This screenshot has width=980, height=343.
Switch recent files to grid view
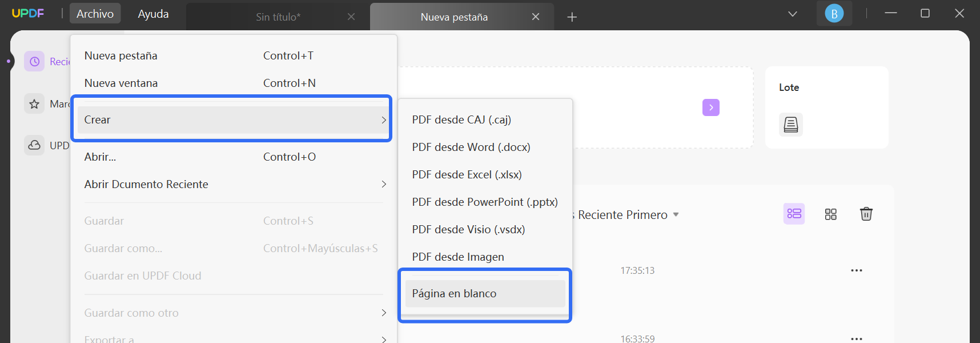coord(831,213)
